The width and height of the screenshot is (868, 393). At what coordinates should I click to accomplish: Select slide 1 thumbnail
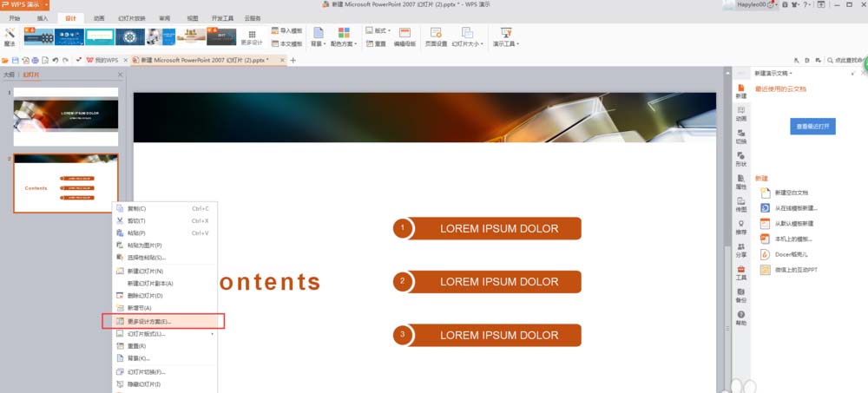[x=66, y=116]
